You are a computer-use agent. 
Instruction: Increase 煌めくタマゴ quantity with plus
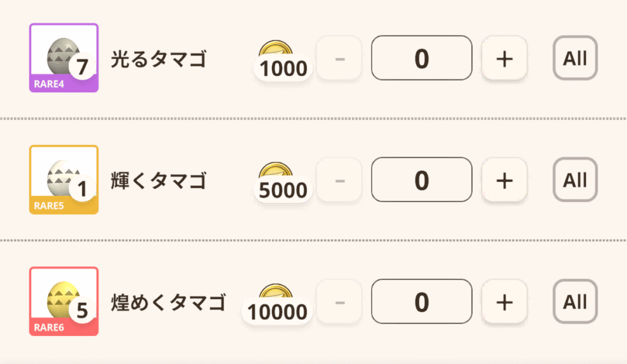tap(505, 302)
